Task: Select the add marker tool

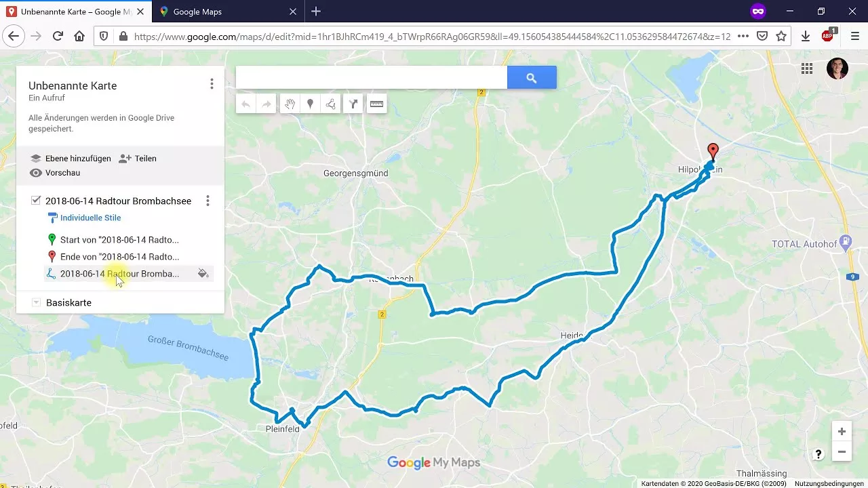Action: pyautogui.click(x=310, y=103)
